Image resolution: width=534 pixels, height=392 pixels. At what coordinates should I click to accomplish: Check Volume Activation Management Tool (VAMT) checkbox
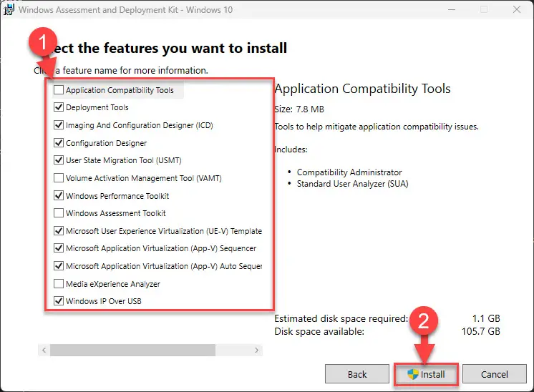[x=59, y=178]
